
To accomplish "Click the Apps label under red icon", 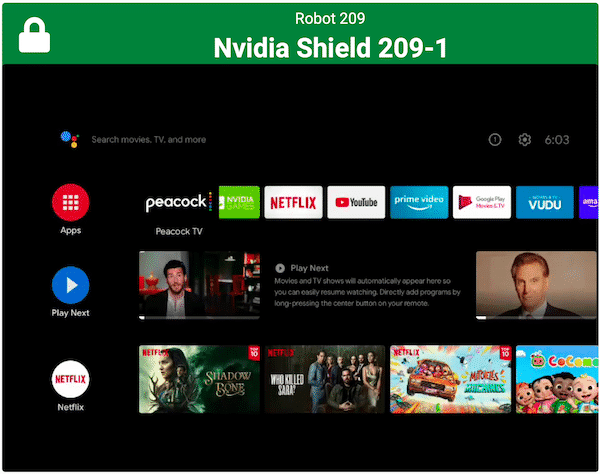I will (x=70, y=230).
